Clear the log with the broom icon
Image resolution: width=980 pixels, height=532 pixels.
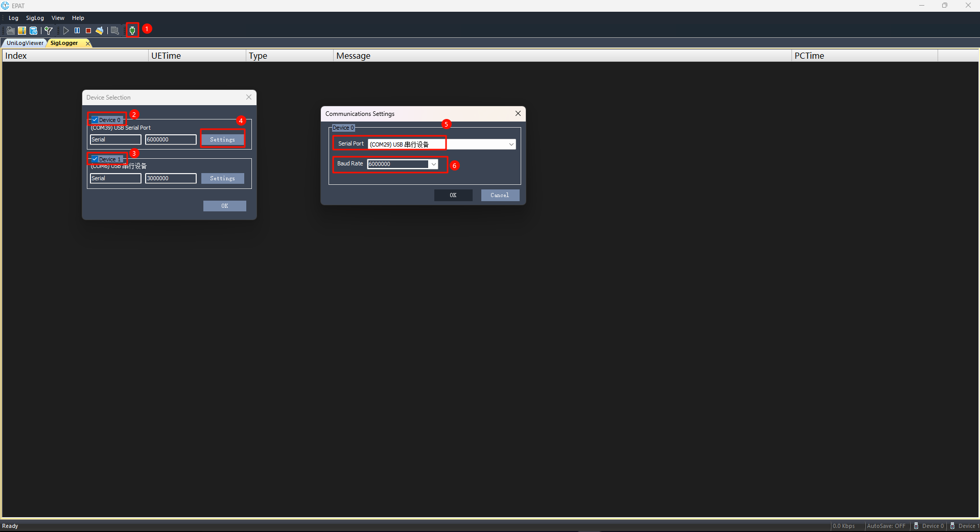100,31
